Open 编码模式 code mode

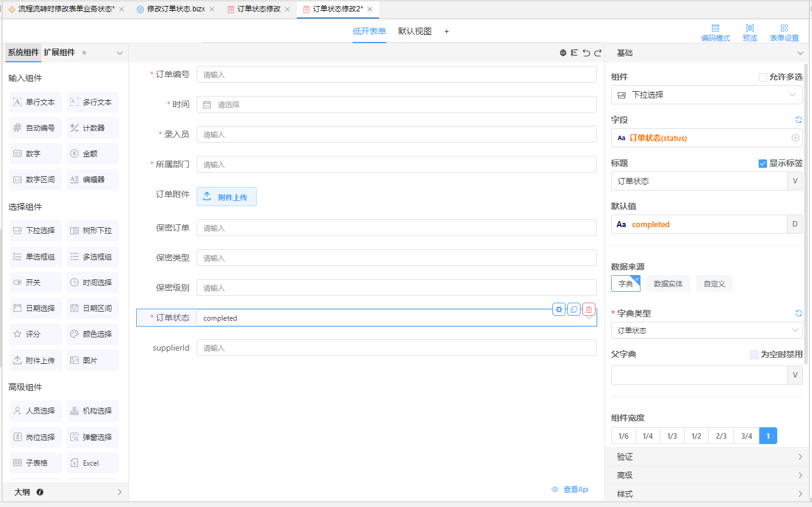[x=715, y=32]
